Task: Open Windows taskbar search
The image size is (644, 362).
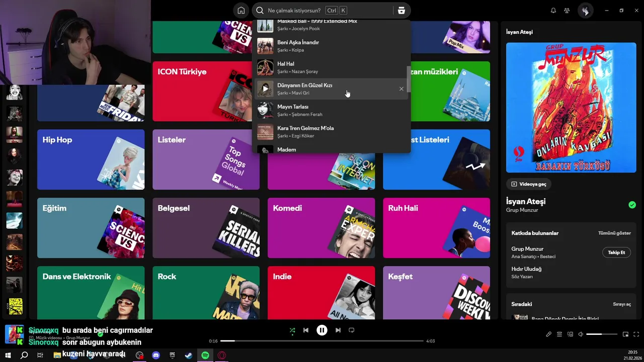Action: point(24,355)
